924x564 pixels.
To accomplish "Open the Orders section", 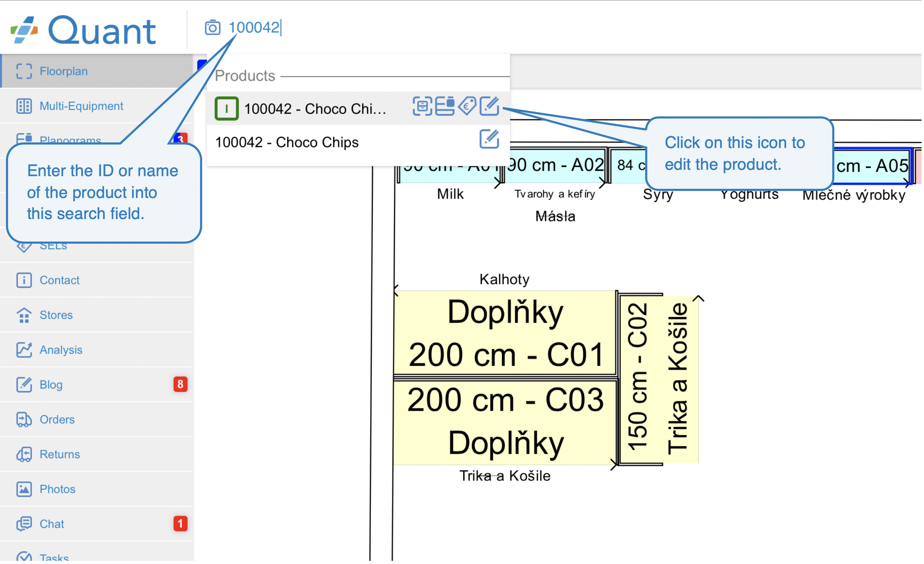I will point(97,420).
